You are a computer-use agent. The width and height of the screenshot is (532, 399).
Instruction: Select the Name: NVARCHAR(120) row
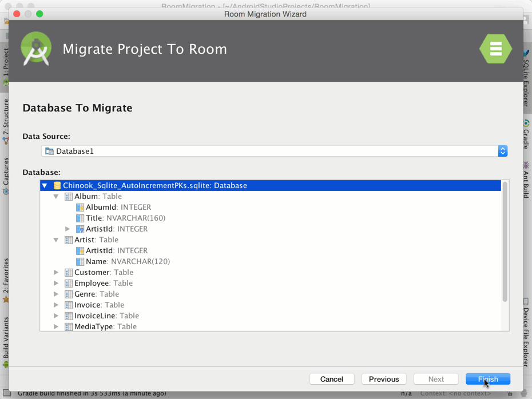click(128, 261)
